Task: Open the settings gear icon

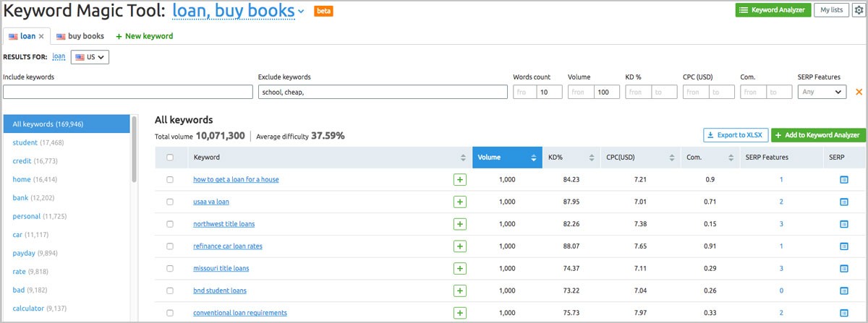Action: pos(859,10)
